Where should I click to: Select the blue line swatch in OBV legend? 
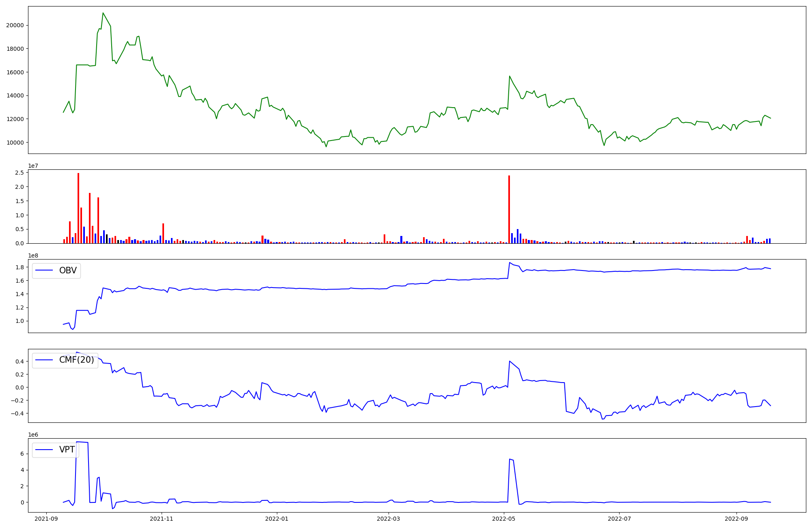click(x=44, y=271)
